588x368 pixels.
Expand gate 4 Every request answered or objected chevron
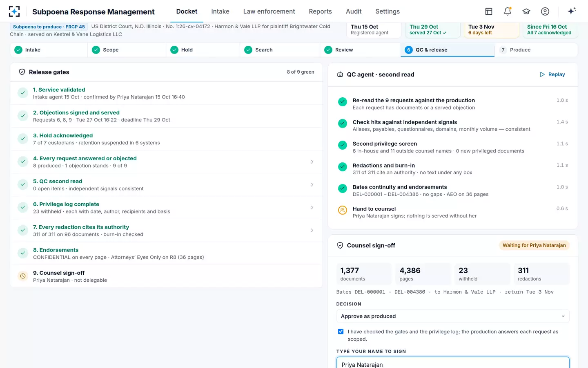click(312, 162)
